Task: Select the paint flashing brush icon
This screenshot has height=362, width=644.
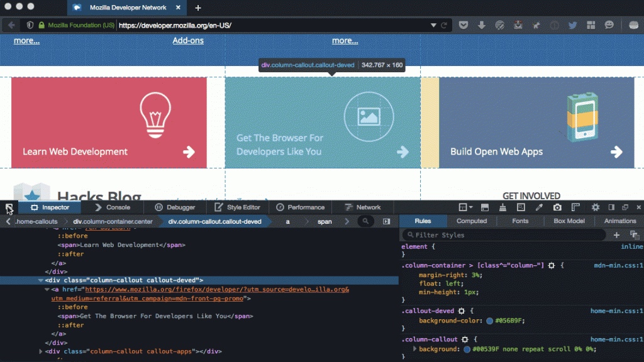Action: coord(502,207)
